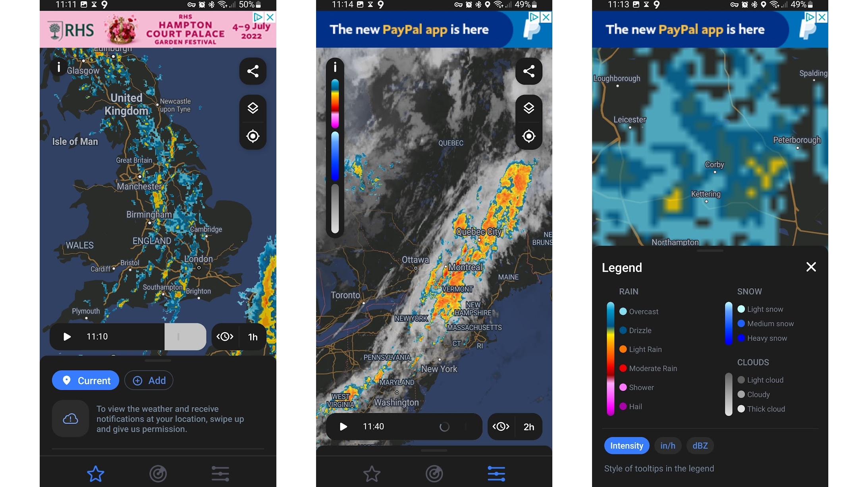Click the Current location button

(x=86, y=380)
